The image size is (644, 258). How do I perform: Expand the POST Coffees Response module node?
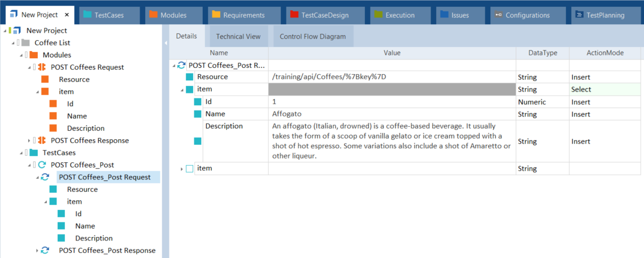coord(29,140)
